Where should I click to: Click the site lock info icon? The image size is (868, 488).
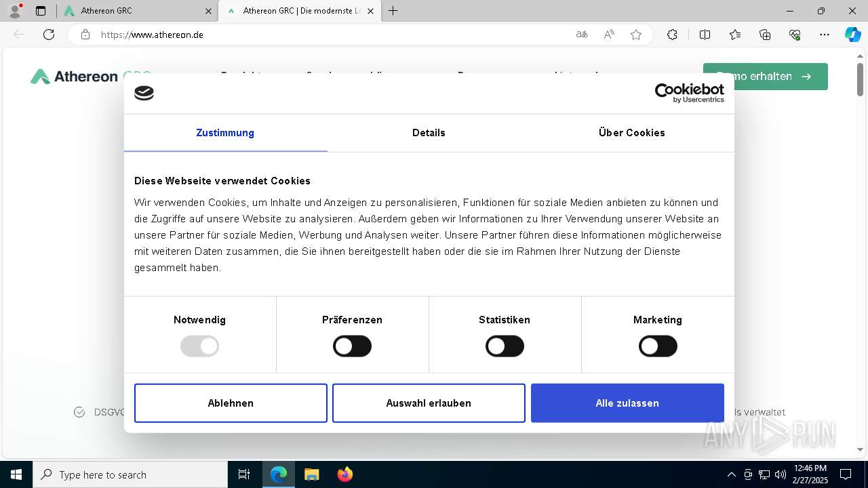tap(85, 35)
